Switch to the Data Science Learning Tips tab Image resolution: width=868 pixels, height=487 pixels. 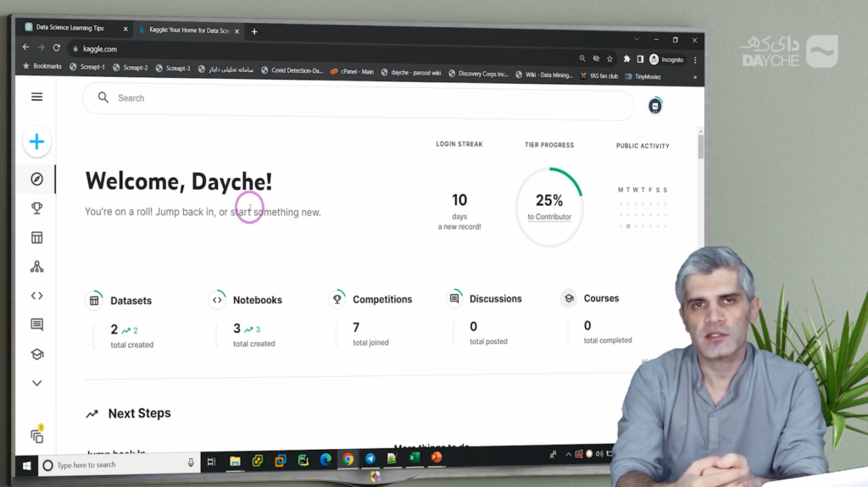pyautogui.click(x=70, y=29)
